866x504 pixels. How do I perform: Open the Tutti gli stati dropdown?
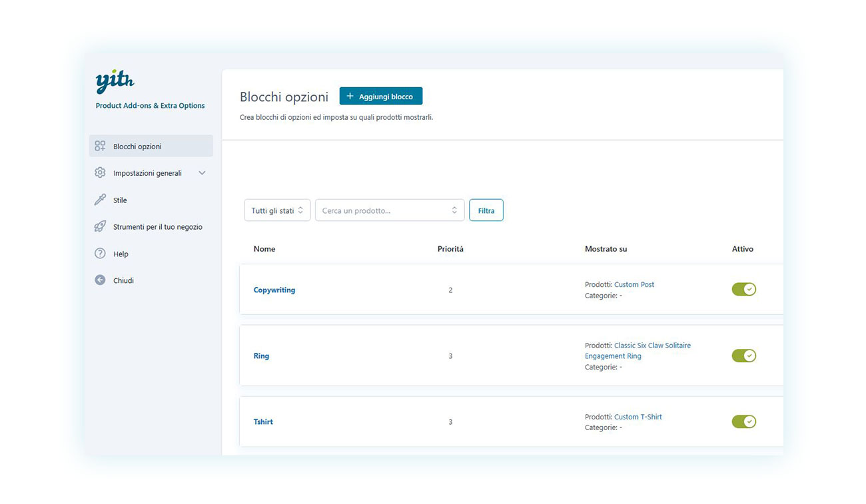click(x=277, y=210)
